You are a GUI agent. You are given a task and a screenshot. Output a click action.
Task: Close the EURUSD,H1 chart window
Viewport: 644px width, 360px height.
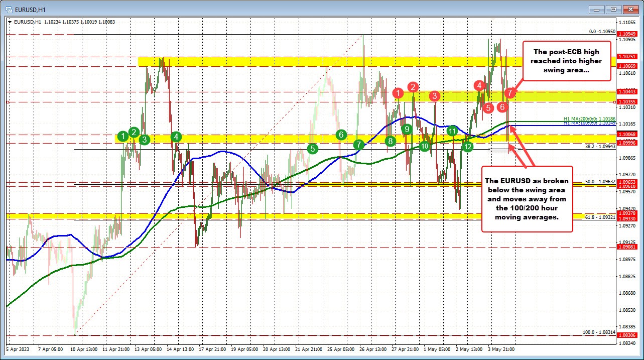(630, 9)
